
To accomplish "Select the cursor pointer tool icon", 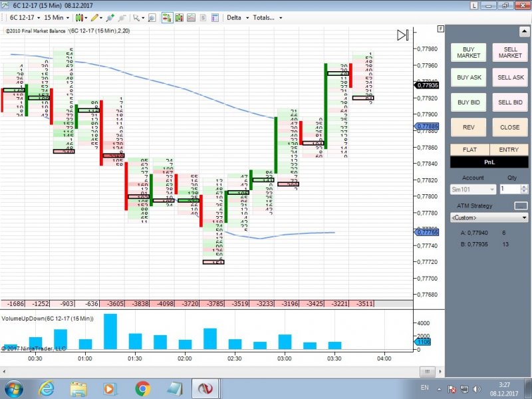I will point(136,18).
